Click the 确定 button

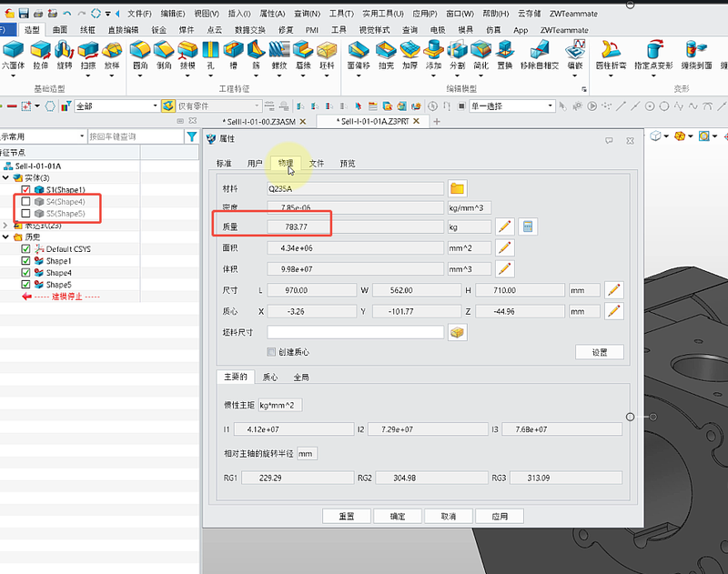[x=398, y=516]
